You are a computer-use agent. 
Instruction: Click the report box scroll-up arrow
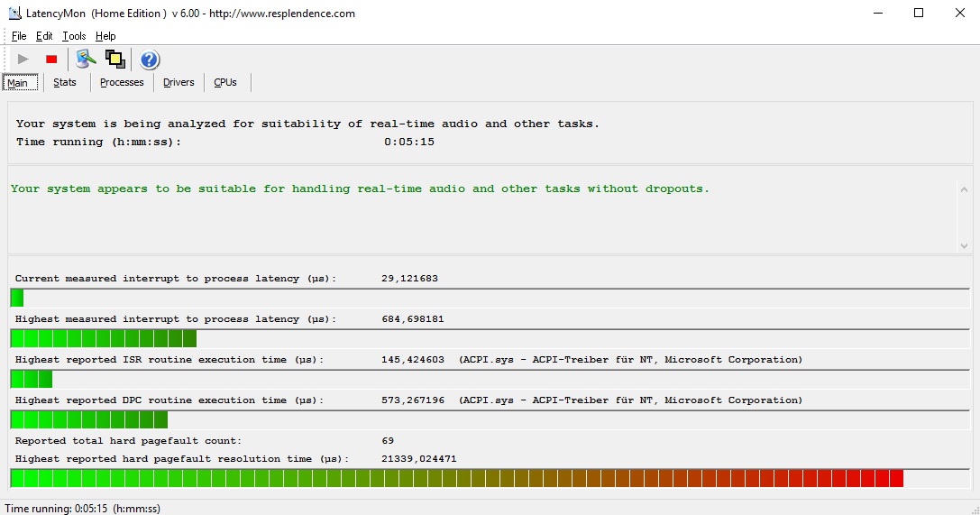(x=964, y=189)
